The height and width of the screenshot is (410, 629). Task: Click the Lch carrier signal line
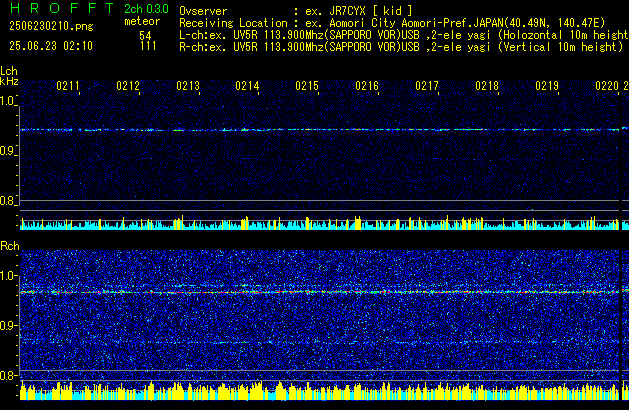tap(320, 130)
